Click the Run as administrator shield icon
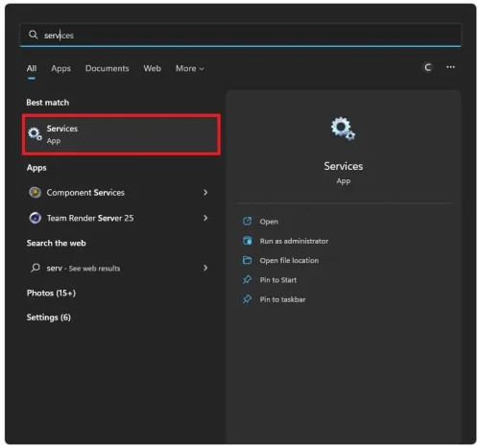This screenshot has width=480, height=448. coord(247,241)
